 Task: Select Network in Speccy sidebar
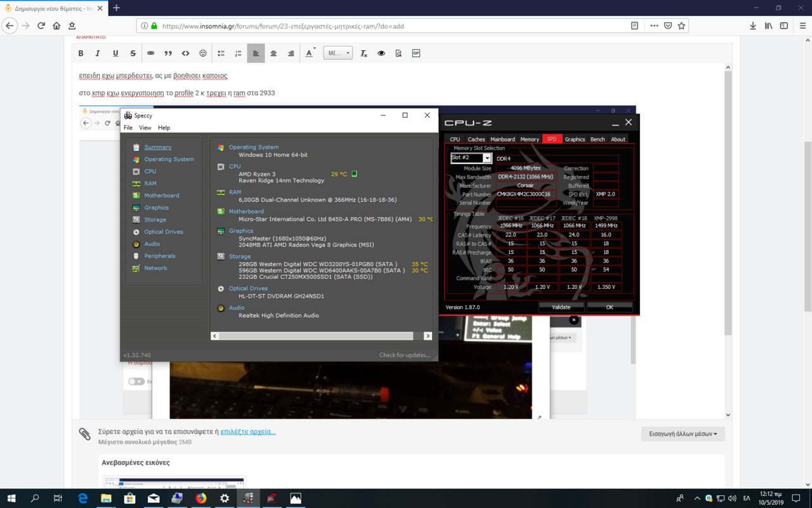click(155, 268)
